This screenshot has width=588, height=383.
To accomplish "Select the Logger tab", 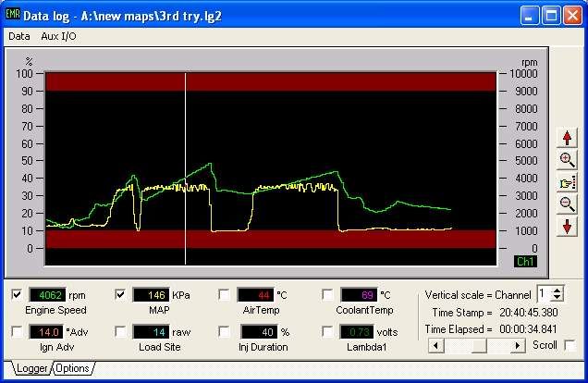I will (x=31, y=368).
